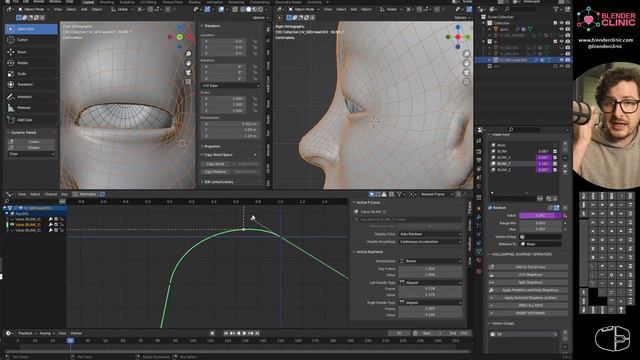Click pan hand icon in left viewport

click(188, 63)
